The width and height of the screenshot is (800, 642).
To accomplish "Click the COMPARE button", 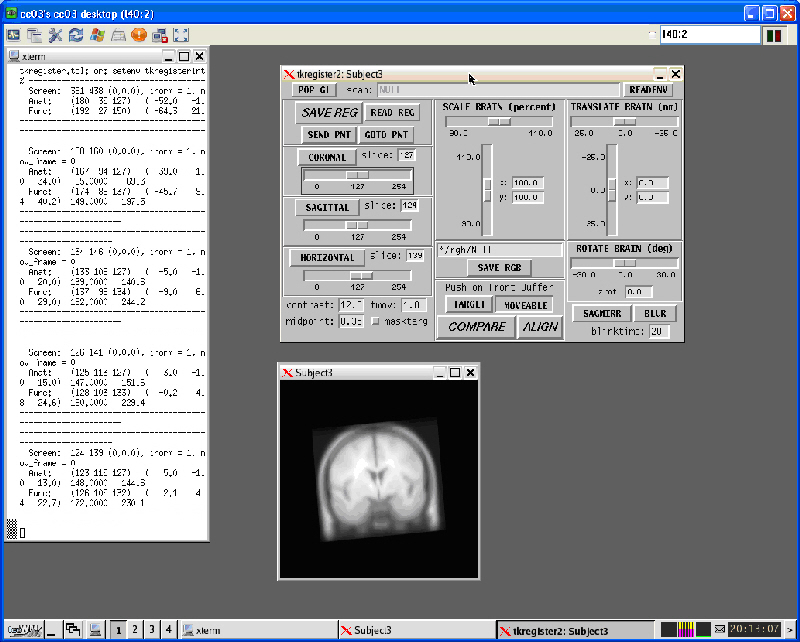I will click(476, 327).
